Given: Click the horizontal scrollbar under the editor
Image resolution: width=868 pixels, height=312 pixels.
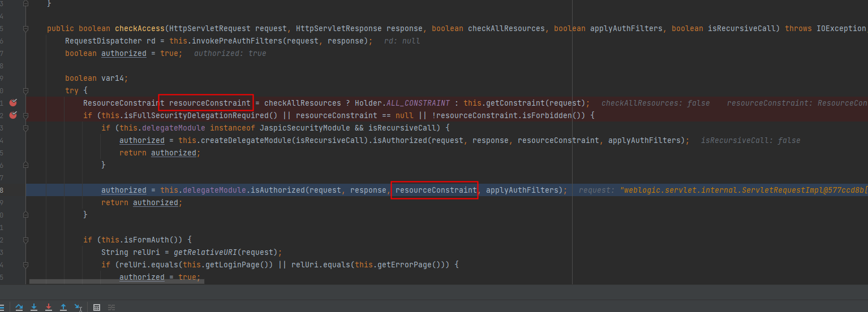Looking at the screenshot, I should pos(117,281).
